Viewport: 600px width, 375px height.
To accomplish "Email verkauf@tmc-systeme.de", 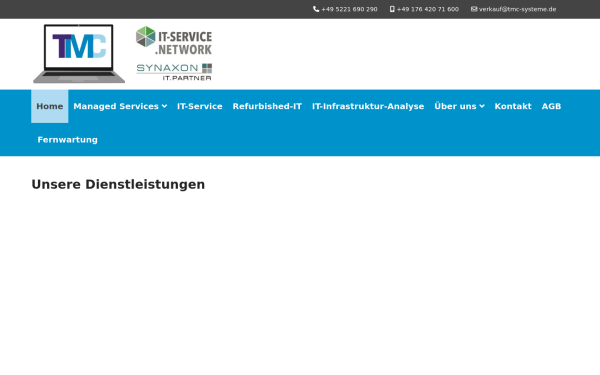I will click(x=517, y=9).
